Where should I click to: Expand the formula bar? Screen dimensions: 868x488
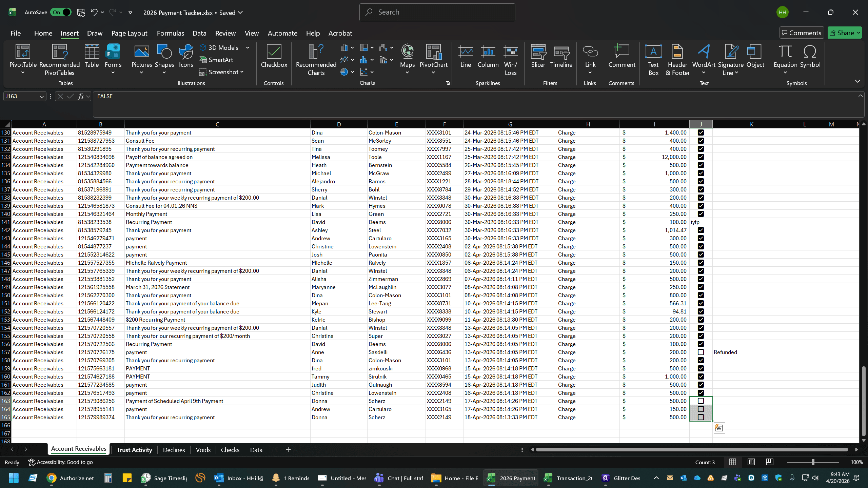861,96
